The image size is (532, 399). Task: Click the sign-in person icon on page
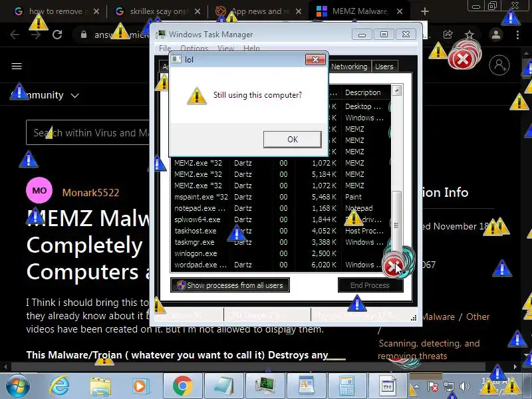click(499, 65)
